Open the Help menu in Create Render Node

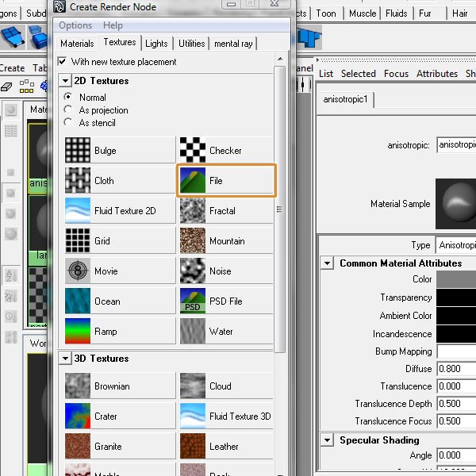113,25
